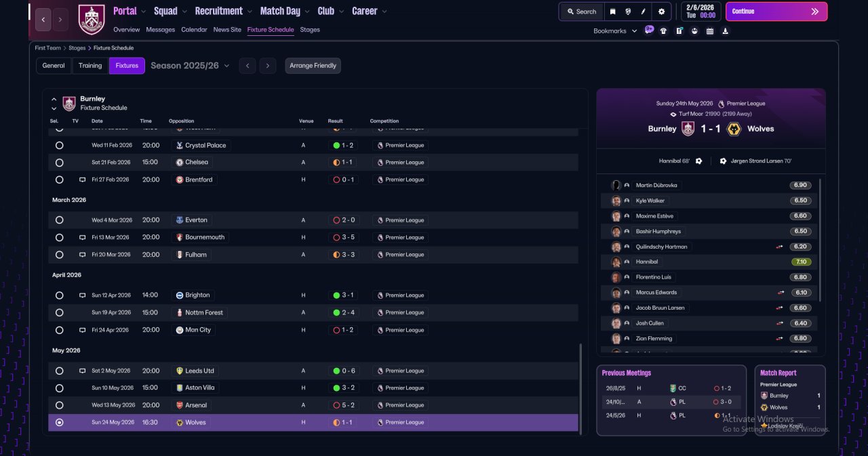Click the Arsenal club crest in fixtures

pos(179,405)
